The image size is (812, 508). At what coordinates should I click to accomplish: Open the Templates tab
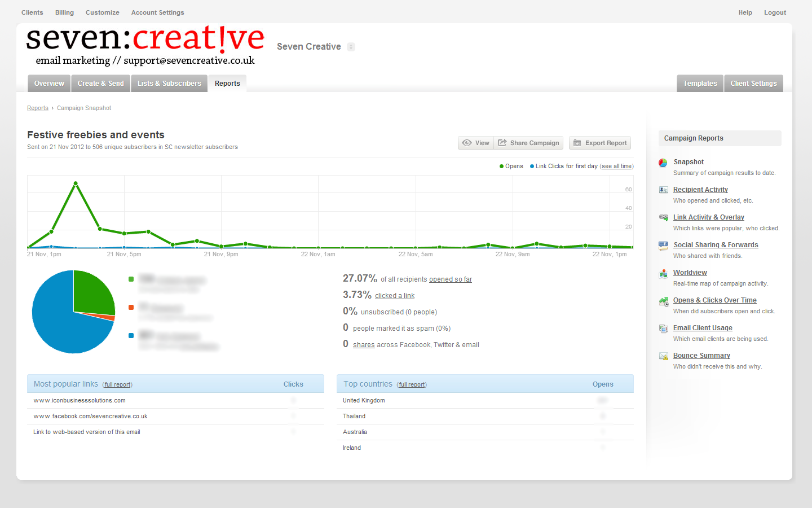point(700,84)
